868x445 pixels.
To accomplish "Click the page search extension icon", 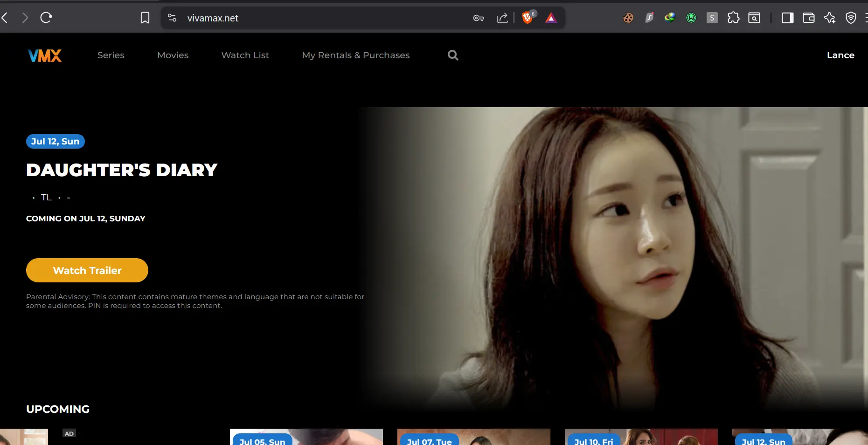I will point(754,18).
